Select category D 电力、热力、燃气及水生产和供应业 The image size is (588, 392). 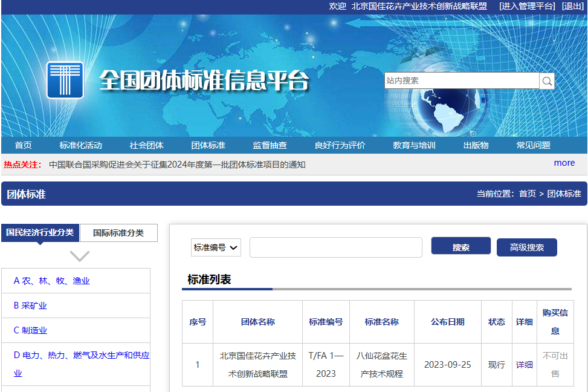pyautogui.click(x=82, y=364)
